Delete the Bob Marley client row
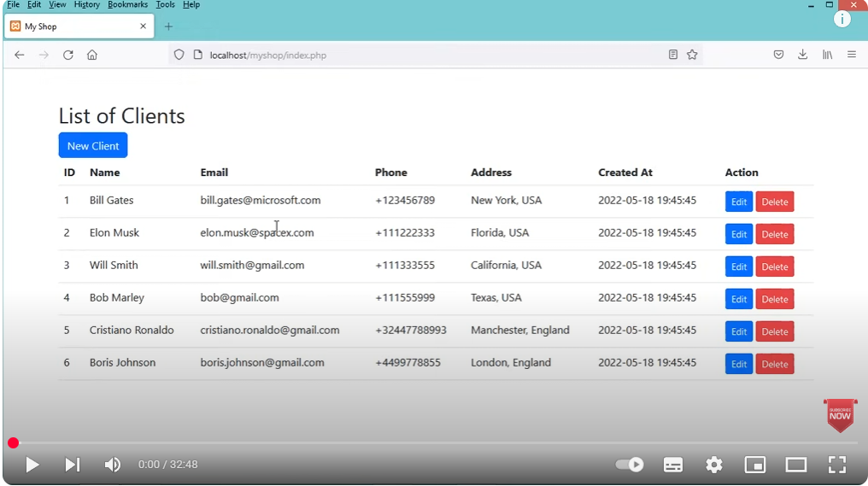This screenshot has height=486, width=868. coord(775,299)
